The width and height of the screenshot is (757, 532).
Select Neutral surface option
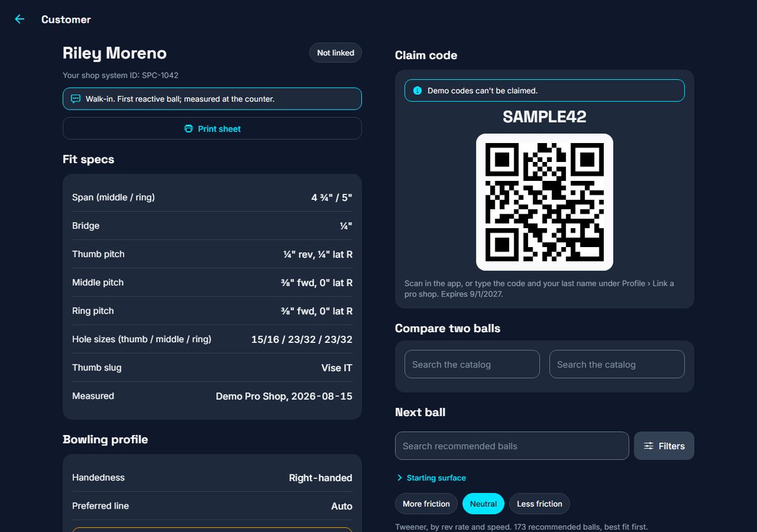pos(483,504)
